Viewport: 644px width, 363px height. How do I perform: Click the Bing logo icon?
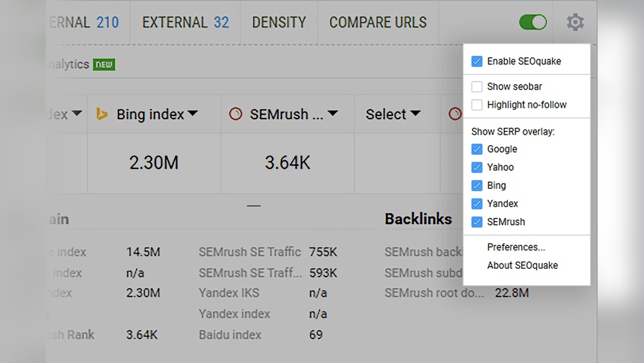click(102, 114)
